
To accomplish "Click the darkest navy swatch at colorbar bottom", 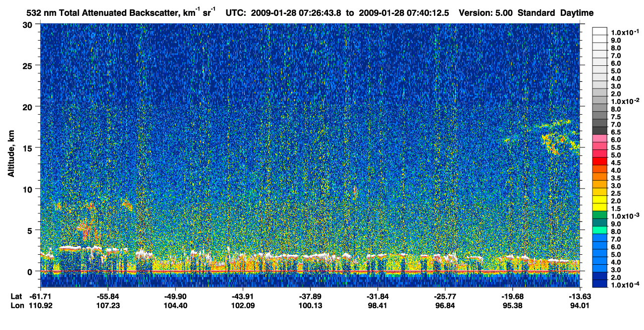I will pos(600,284).
